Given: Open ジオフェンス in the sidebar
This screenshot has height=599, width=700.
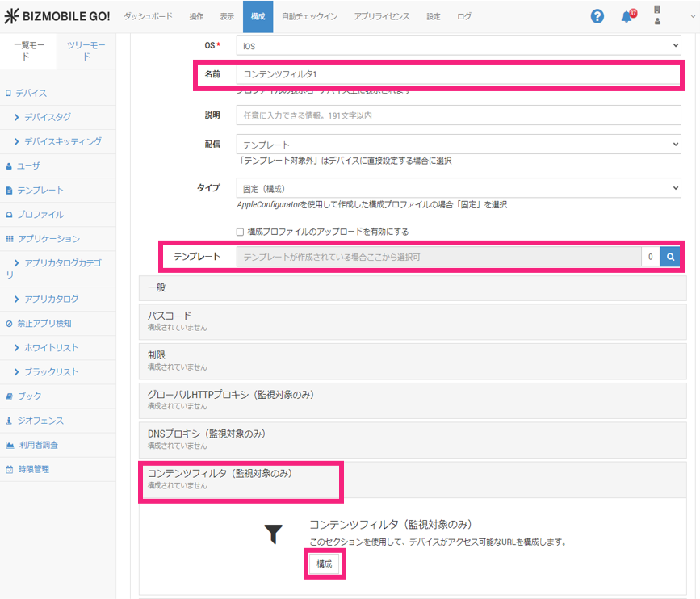Looking at the screenshot, I should pyautogui.click(x=40, y=421).
